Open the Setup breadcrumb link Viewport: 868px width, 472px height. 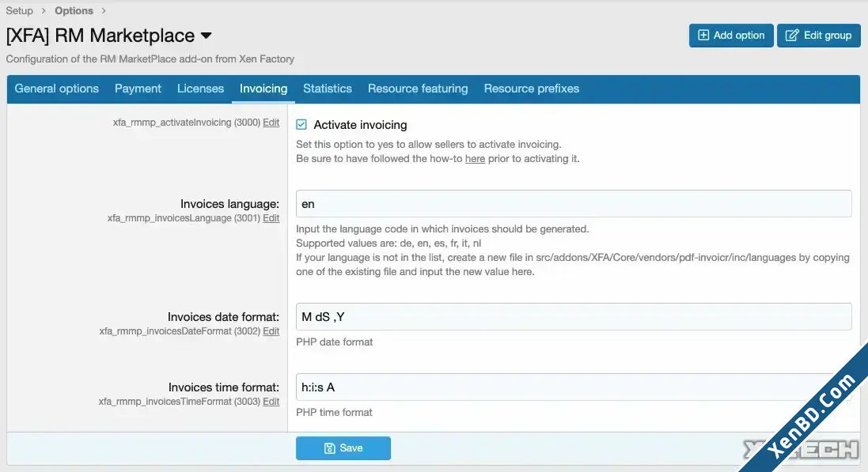click(19, 10)
